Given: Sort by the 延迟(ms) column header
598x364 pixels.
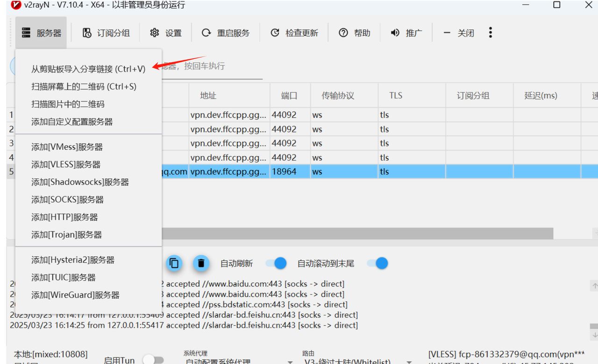Looking at the screenshot, I should pos(547,96).
